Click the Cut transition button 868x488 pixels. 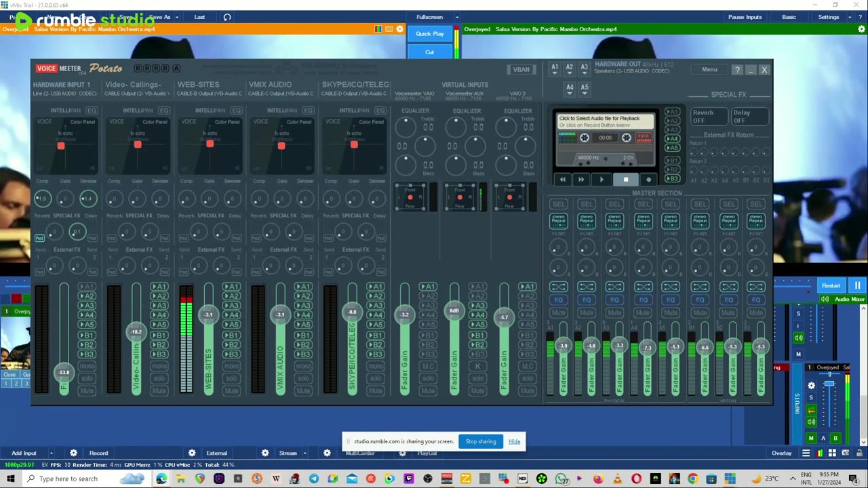click(x=429, y=52)
